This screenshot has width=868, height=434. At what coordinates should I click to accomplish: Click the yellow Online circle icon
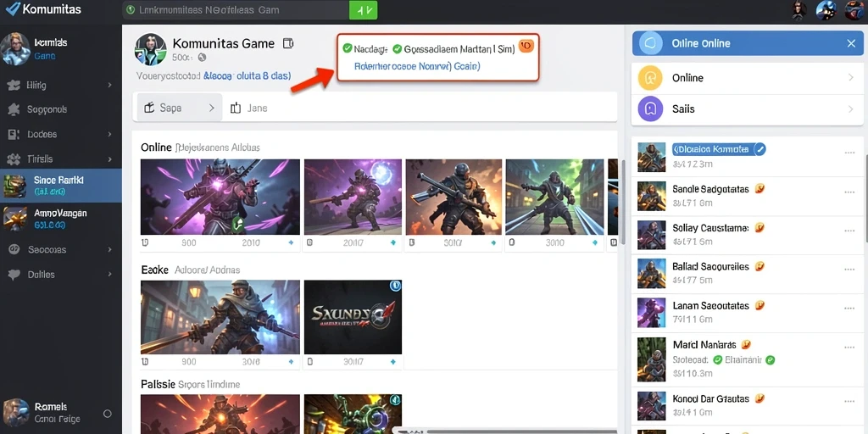click(x=650, y=78)
